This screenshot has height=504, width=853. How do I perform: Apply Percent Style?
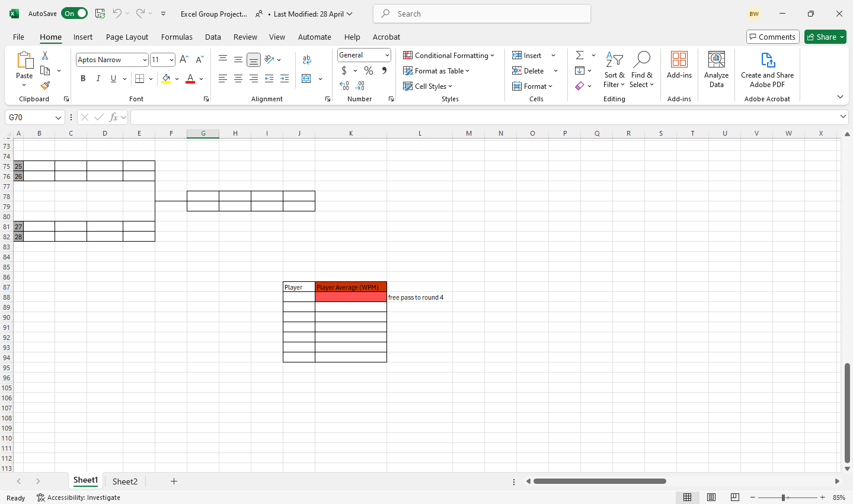click(369, 70)
